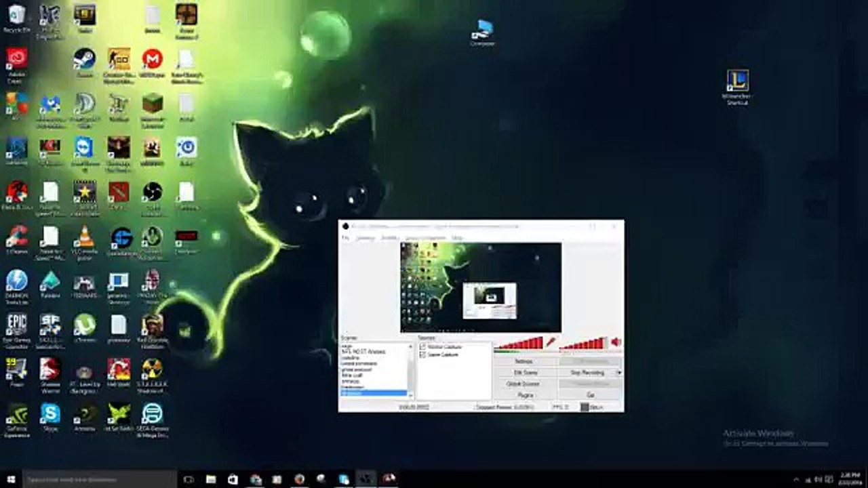Select the NFS MOST Wanted scene
The image size is (868, 488).
(363, 352)
